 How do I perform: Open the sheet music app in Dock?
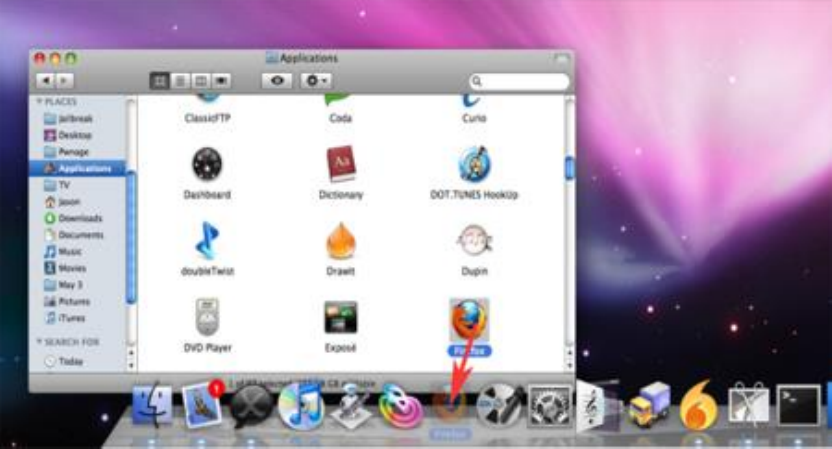click(598, 406)
